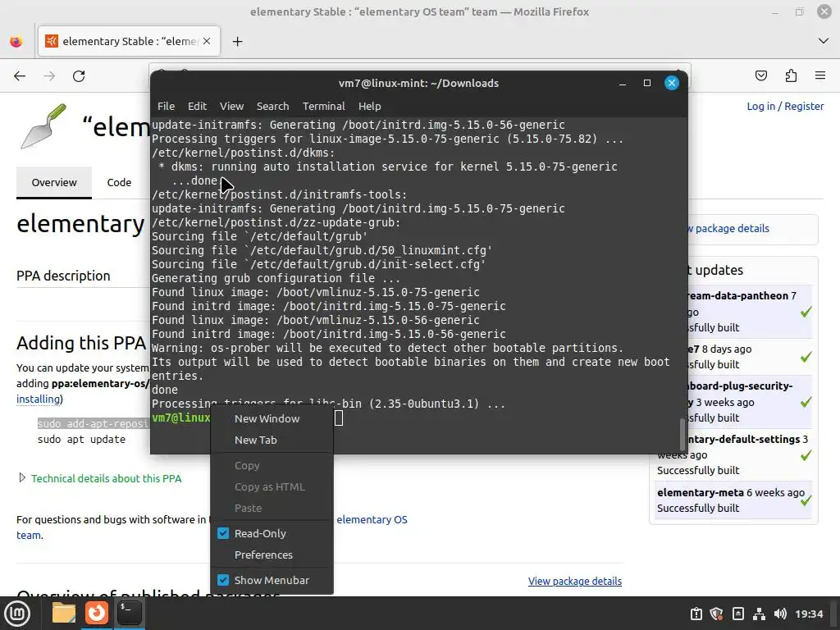Toggle the Read-Only checkbox
This screenshot has height=630, width=840.
tap(223, 533)
